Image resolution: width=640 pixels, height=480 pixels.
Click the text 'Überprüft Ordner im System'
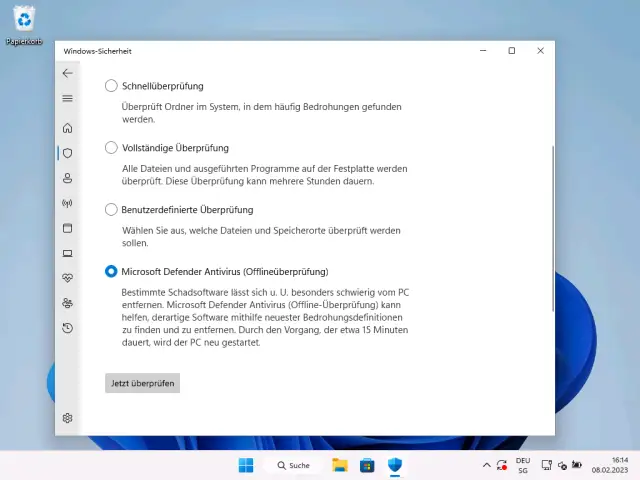(x=180, y=107)
